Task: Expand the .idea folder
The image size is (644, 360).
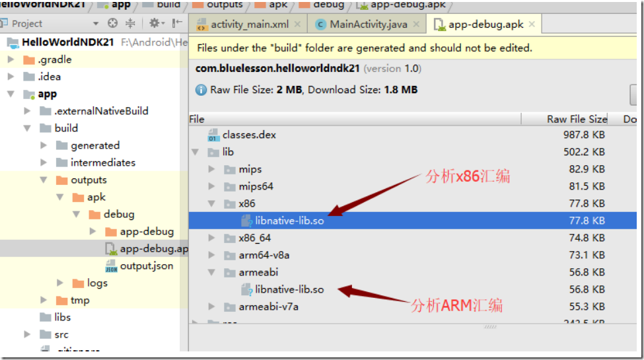Action: pos(11,77)
